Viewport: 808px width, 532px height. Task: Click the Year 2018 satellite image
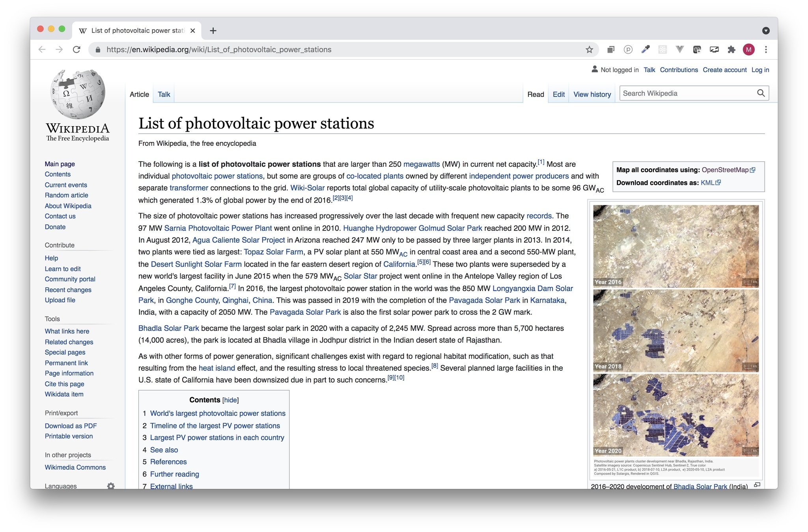point(676,331)
